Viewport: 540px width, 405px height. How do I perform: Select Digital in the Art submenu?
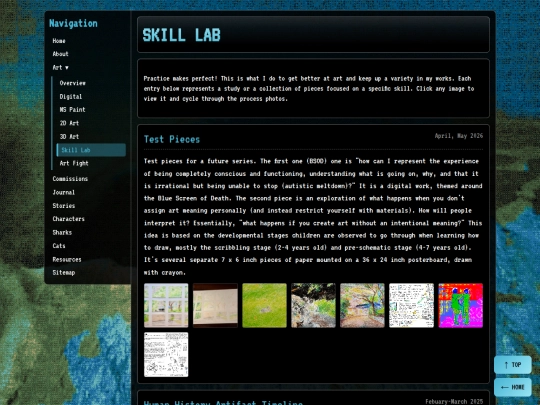tap(71, 96)
